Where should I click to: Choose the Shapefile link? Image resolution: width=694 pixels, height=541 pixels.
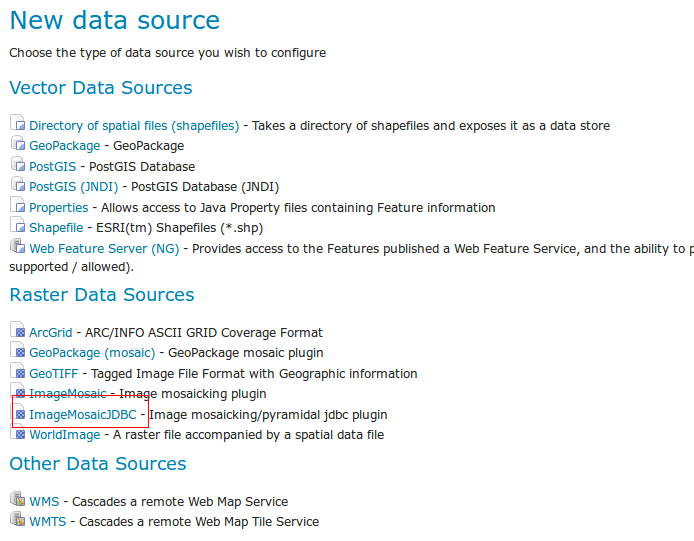pos(56,228)
